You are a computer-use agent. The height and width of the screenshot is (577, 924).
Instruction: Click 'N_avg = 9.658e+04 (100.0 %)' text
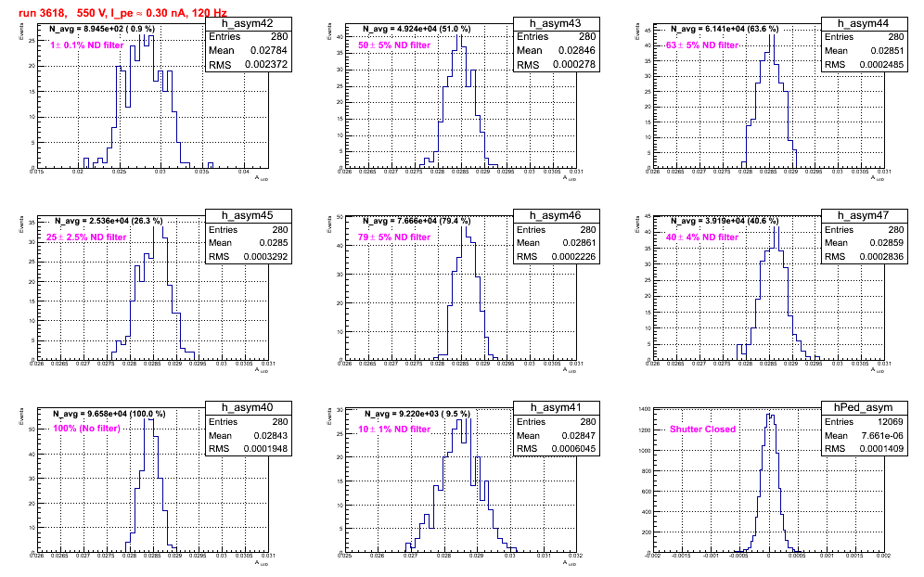pos(109,414)
